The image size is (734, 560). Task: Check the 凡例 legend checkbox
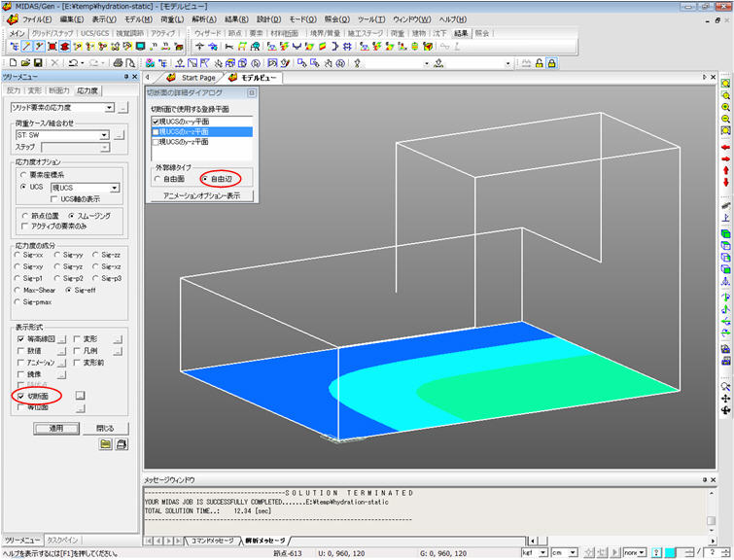click(77, 351)
